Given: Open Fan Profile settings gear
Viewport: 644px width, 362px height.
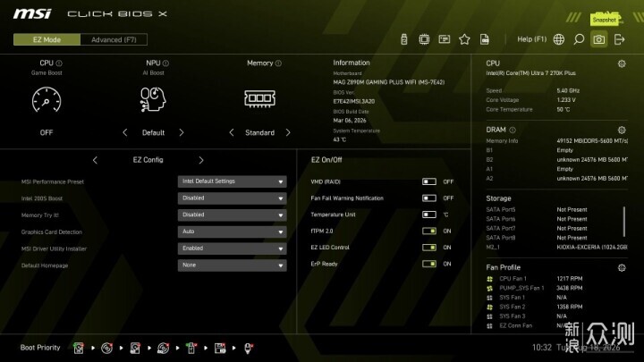Looking at the screenshot, I should 622,267.
